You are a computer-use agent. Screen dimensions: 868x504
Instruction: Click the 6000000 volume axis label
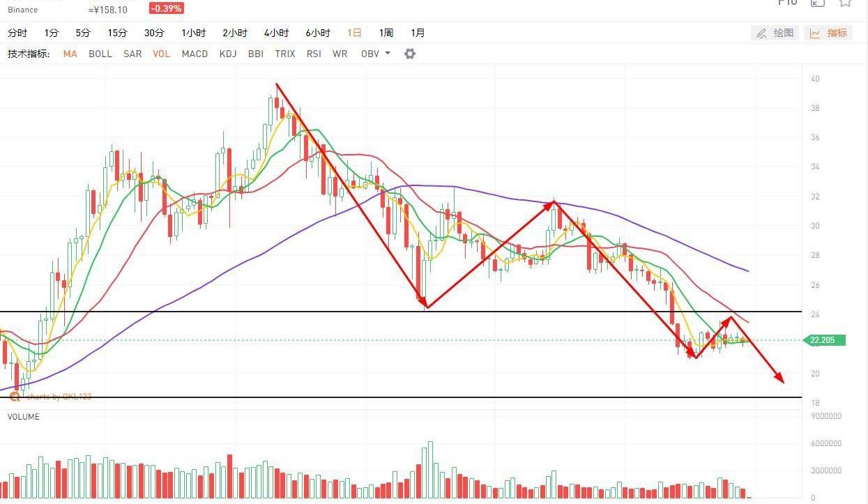826,443
